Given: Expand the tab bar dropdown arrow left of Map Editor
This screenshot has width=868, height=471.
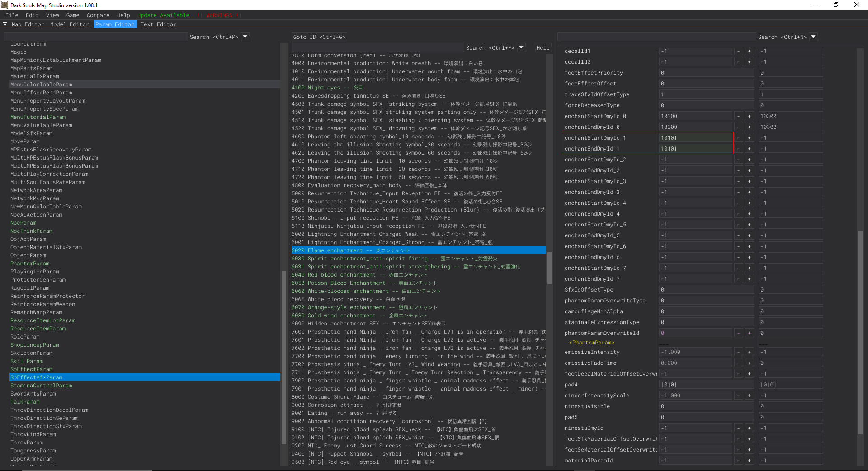Looking at the screenshot, I should (5, 24).
